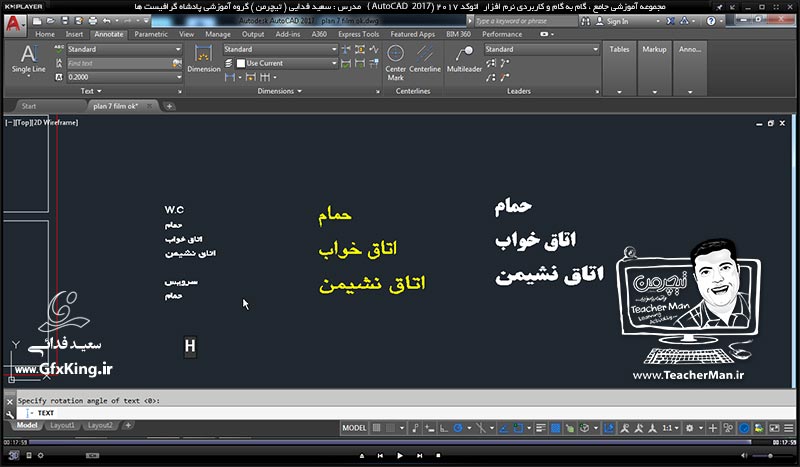Image resolution: width=800 pixels, height=467 pixels.
Task: Select the Dimension tool
Action: pos(204,59)
